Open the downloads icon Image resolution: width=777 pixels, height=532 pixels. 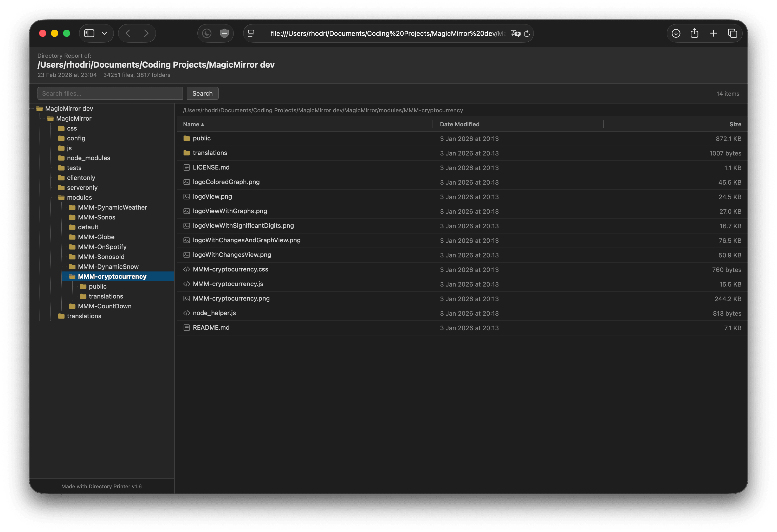(676, 34)
